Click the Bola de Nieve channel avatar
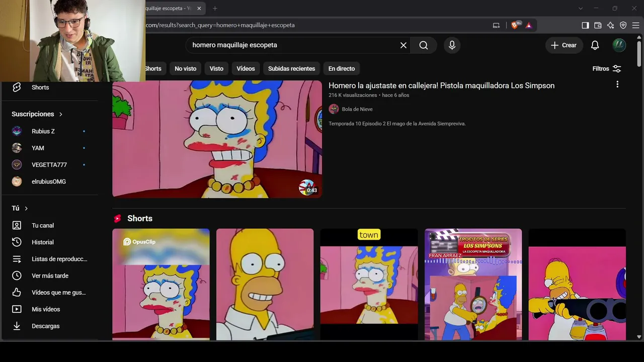Viewport: 644px width, 362px height. click(x=334, y=109)
